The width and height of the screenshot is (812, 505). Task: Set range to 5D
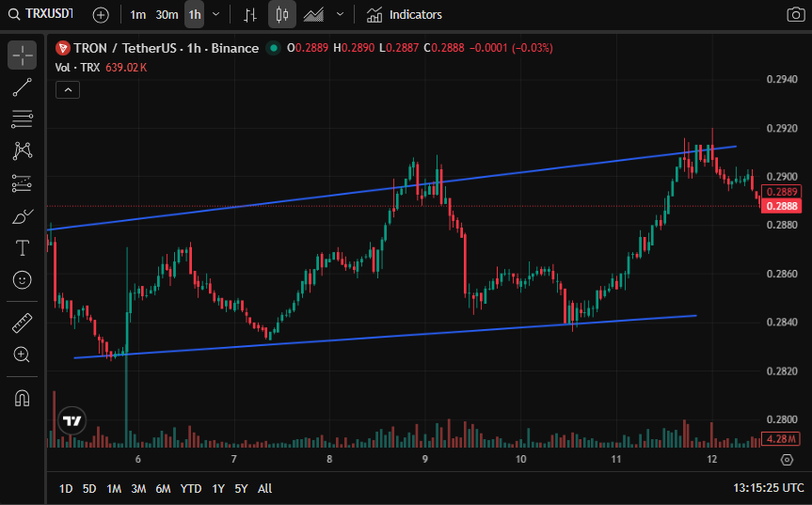point(89,488)
